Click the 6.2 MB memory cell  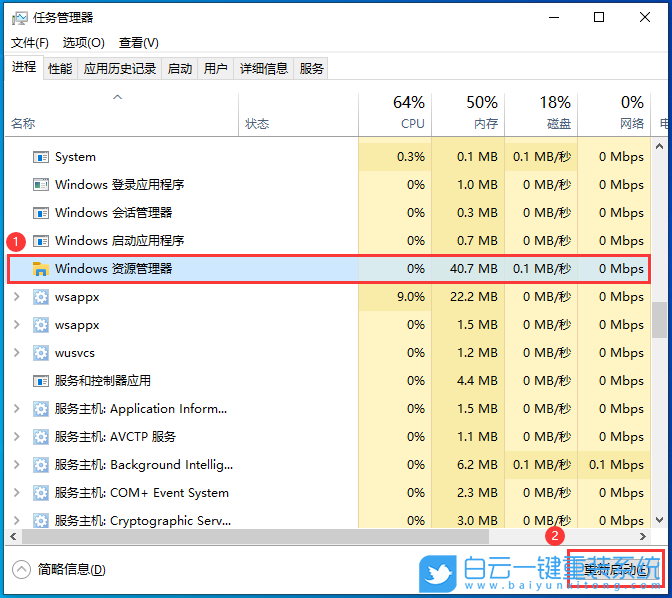point(468,465)
